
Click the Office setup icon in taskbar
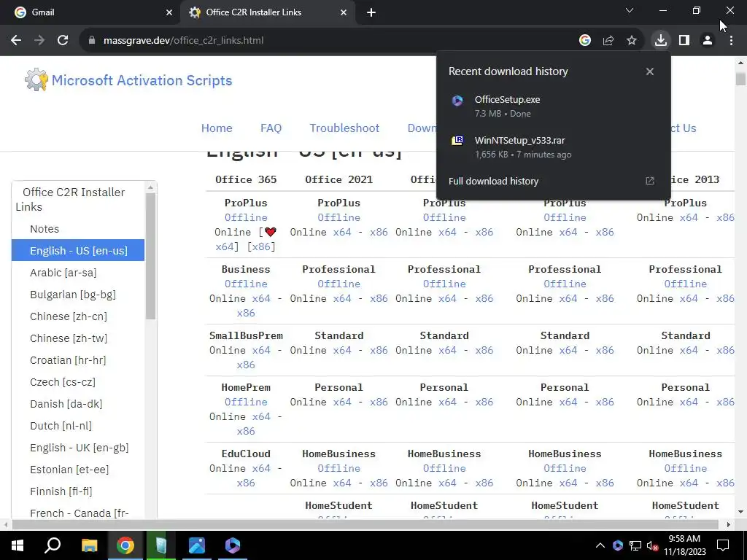pyautogui.click(x=233, y=545)
